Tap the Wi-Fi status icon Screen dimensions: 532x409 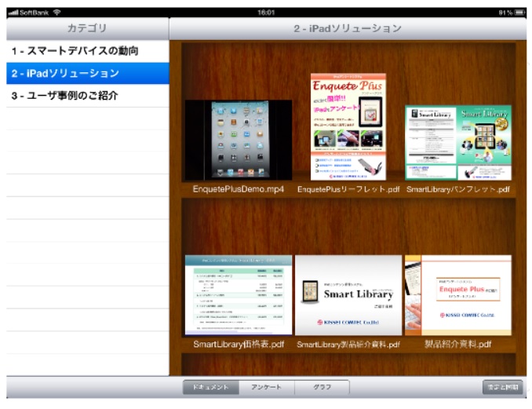[56, 13]
